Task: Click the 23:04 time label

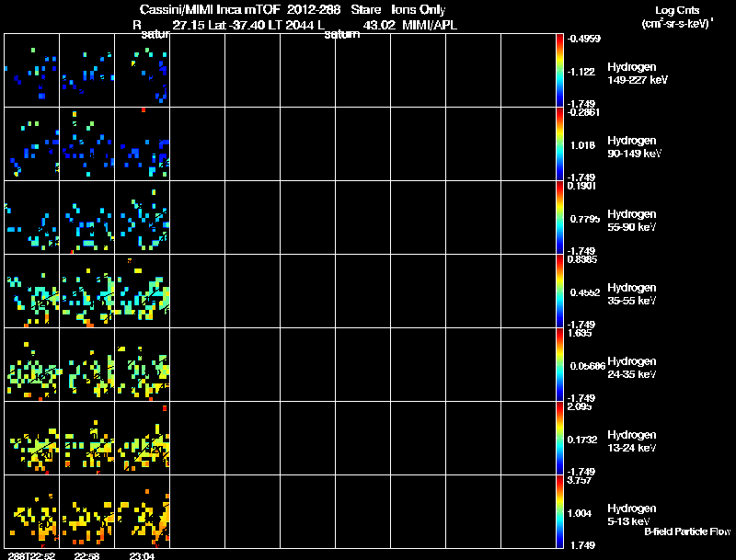Action: pyautogui.click(x=142, y=555)
